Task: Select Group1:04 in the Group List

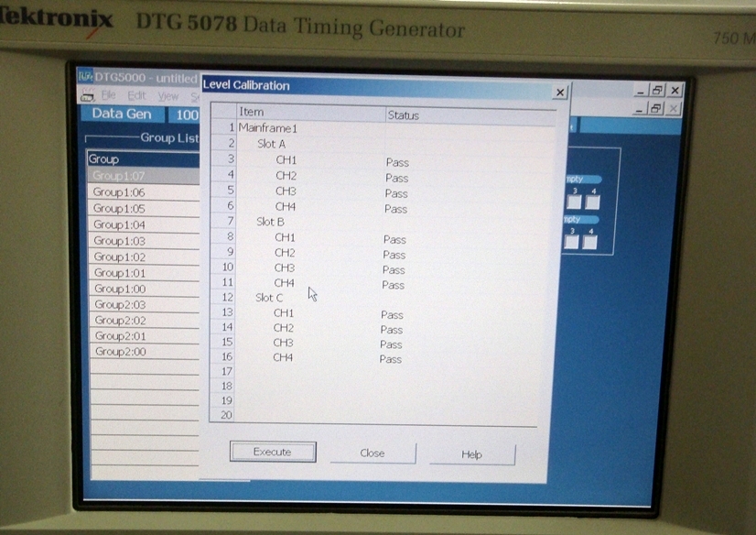Action: [145, 224]
